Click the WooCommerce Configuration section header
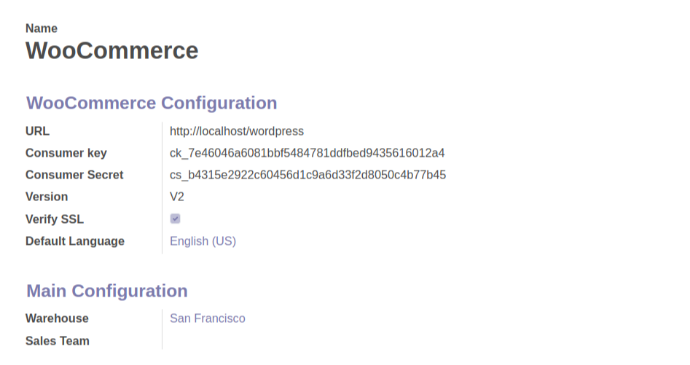690x365 pixels. pyautogui.click(x=152, y=103)
